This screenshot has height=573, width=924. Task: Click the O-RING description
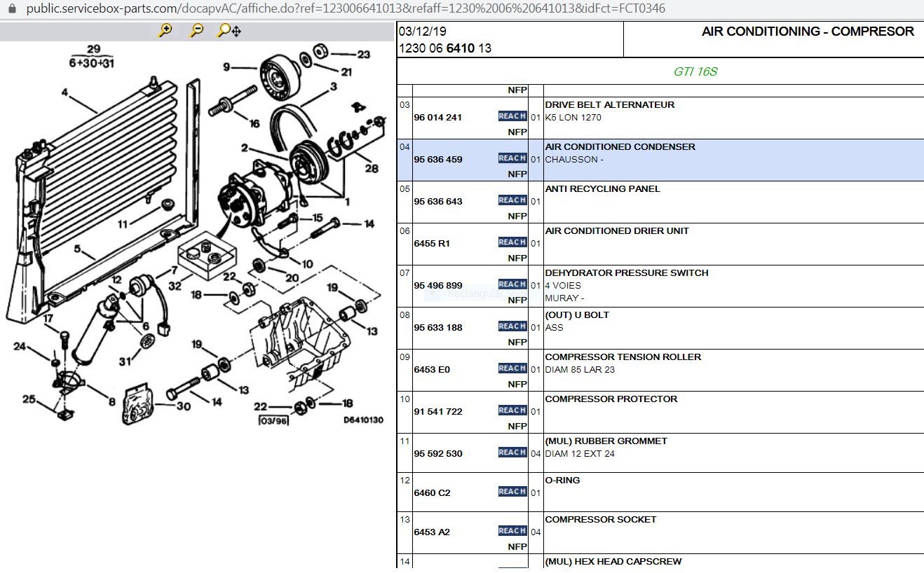pos(563,481)
